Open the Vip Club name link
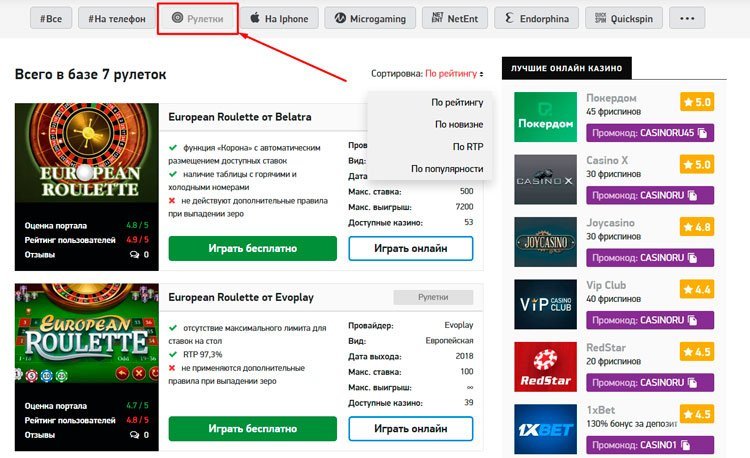The image size is (750, 458). point(606,285)
